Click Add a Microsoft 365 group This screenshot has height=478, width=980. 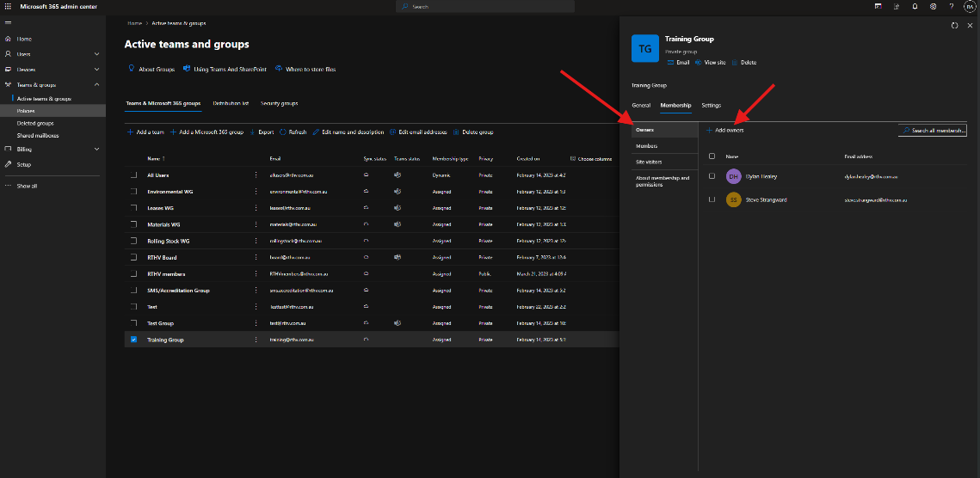point(206,132)
